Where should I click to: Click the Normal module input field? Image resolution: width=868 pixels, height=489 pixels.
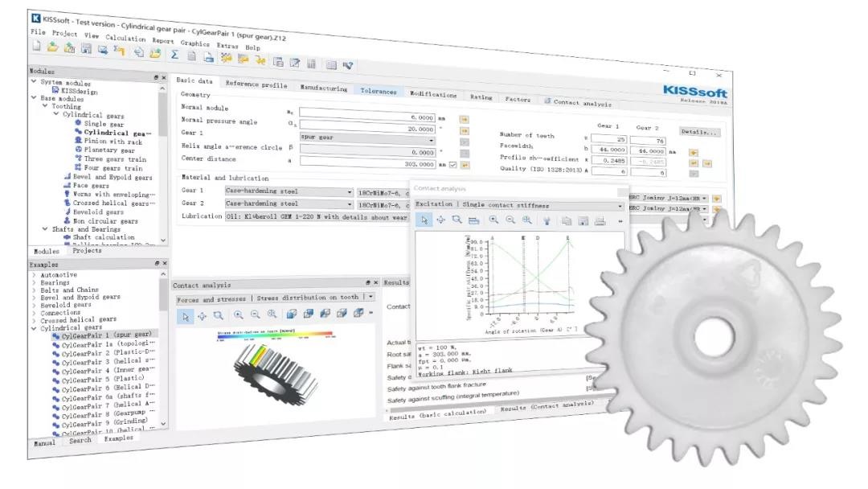click(x=368, y=116)
